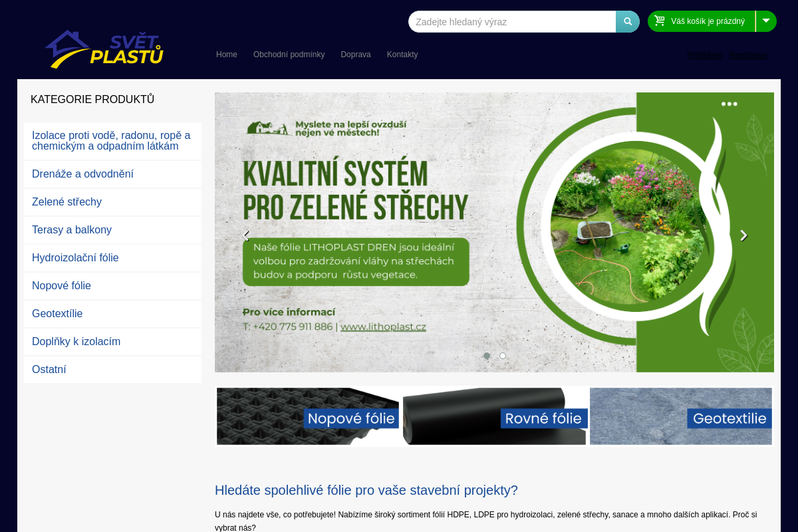
Task: Select the second carousel dot indicator
Action: coord(502,356)
